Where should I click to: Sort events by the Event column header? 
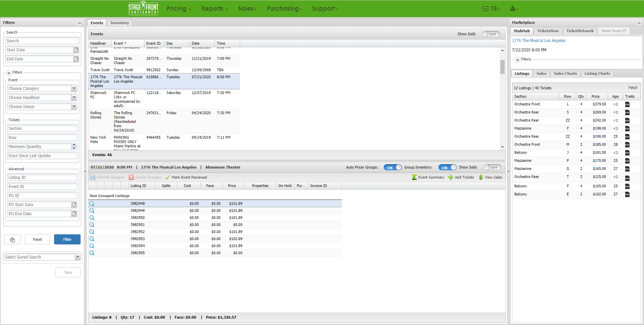coord(127,43)
